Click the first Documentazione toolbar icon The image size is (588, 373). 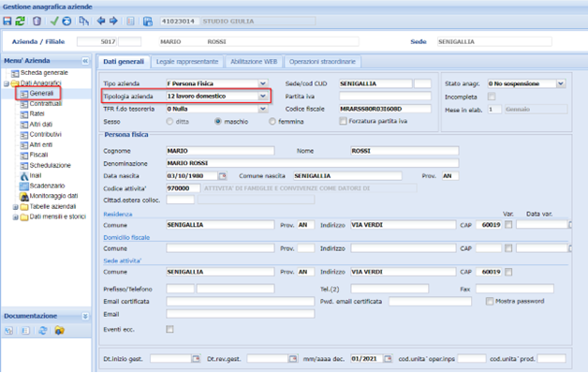coord(8,331)
